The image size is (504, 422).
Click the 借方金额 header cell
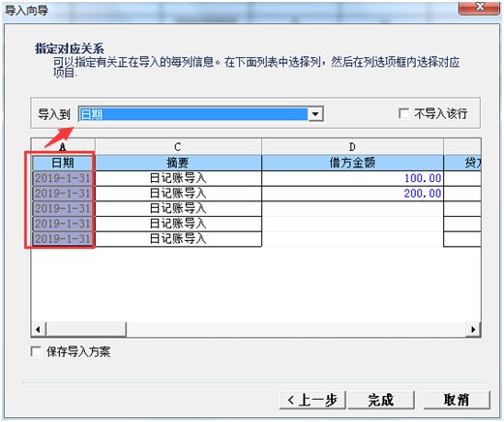pyautogui.click(x=352, y=163)
